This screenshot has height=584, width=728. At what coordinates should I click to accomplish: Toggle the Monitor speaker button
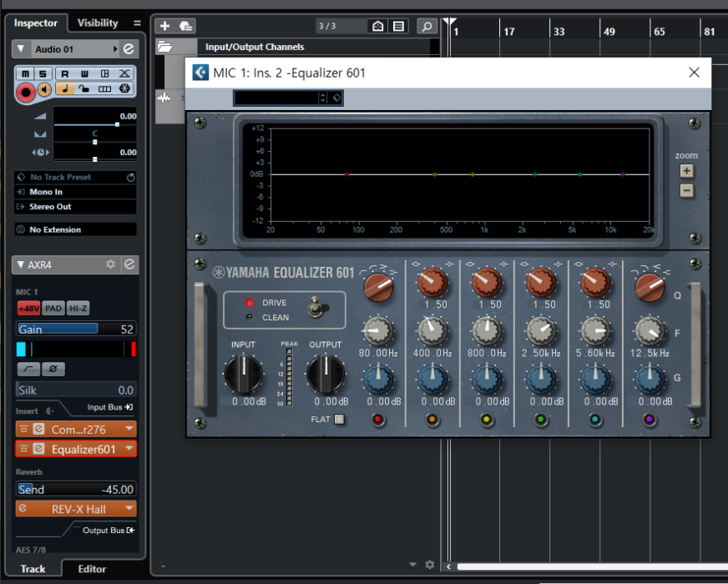(x=44, y=89)
